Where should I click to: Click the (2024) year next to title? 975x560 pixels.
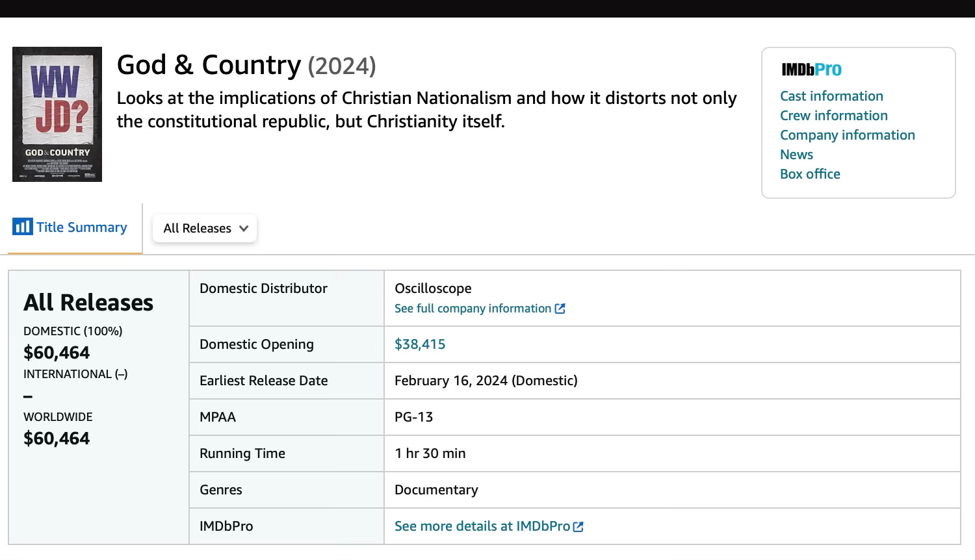tap(342, 66)
